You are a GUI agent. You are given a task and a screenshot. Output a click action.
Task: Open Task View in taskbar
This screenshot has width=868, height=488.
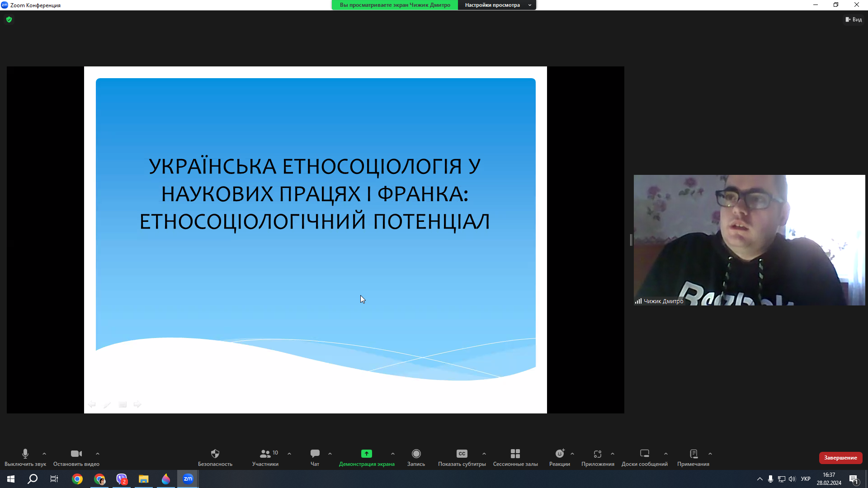[54, 479]
